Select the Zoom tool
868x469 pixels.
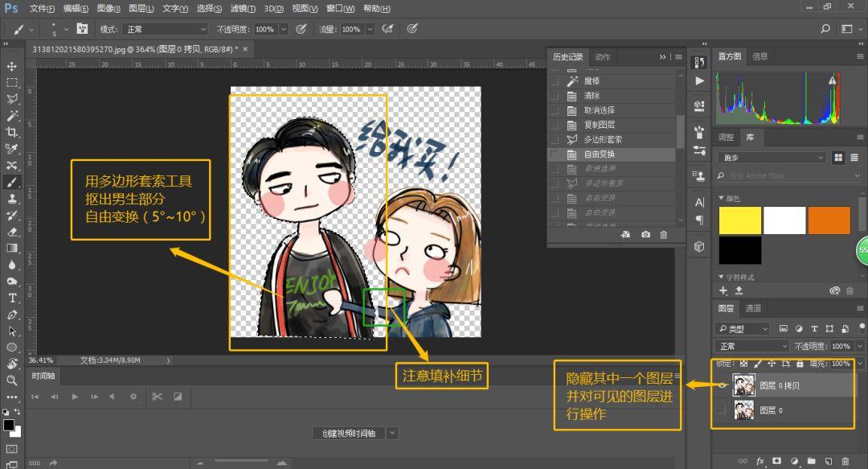pyautogui.click(x=11, y=381)
